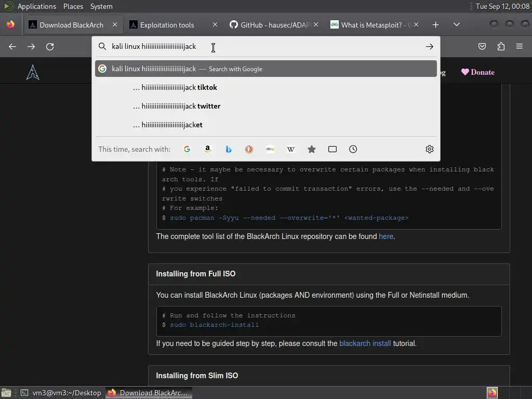Image resolution: width=532 pixels, height=399 pixels.
Task: Select the Search with Google suggestion row
Action: point(266,69)
